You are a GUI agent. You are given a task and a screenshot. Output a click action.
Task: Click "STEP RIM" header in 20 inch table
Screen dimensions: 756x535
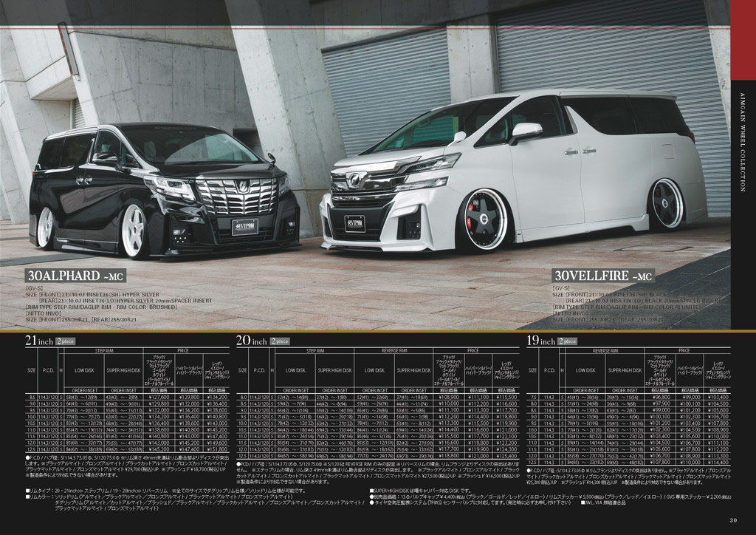pos(315,351)
